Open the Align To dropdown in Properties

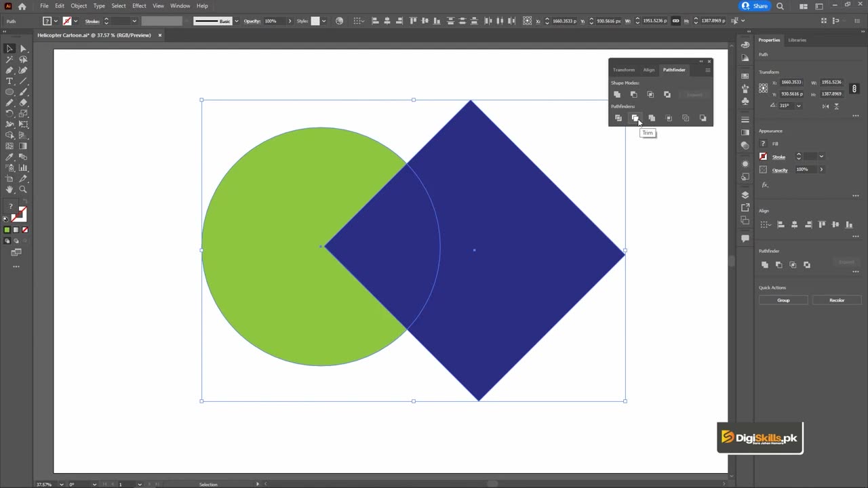[x=766, y=224]
